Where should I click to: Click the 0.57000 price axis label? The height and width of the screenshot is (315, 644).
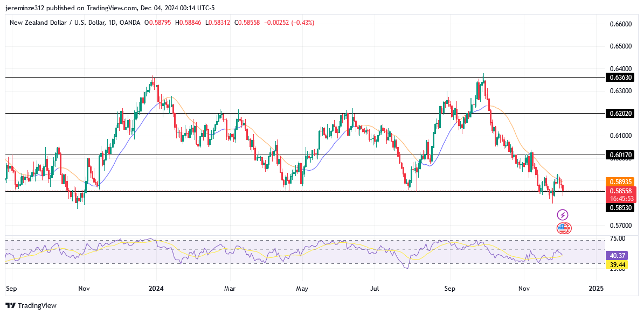pyautogui.click(x=621, y=225)
